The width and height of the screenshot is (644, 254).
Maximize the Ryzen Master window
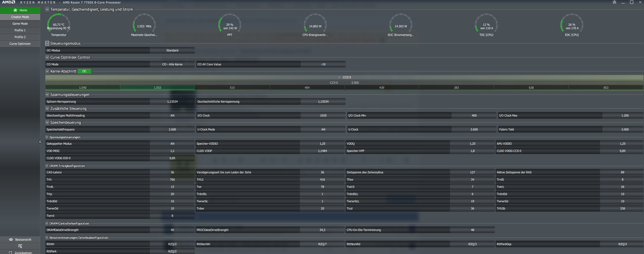pyautogui.click(x=632, y=2)
